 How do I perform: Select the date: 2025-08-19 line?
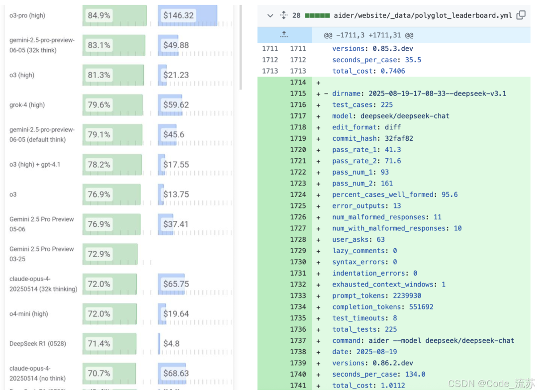[364, 352]
